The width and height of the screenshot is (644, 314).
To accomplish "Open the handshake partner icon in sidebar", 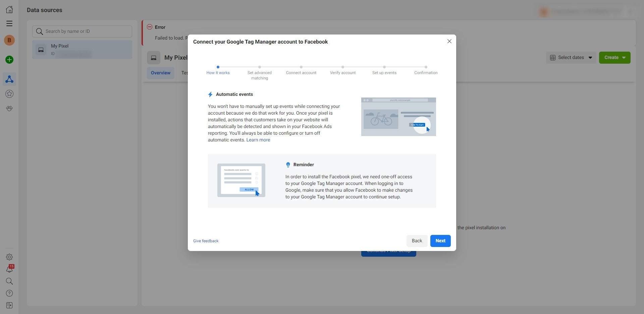I will point(9,109).
